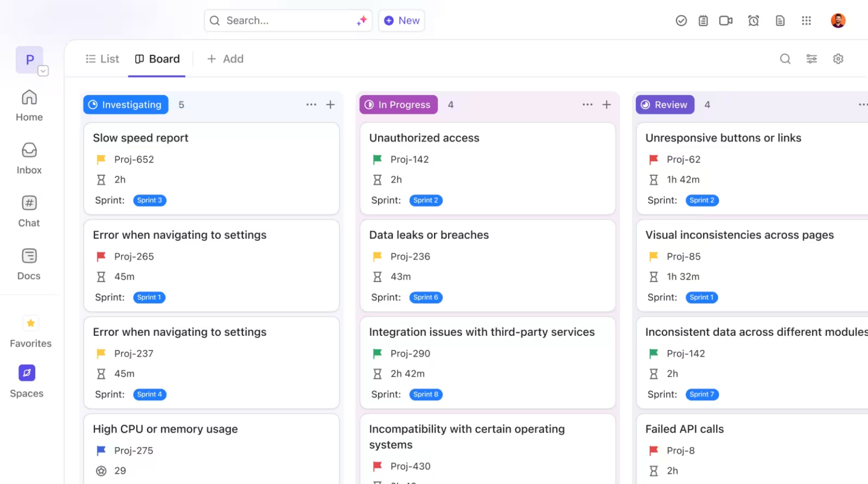Create a task with the New button

click(401, 20)
